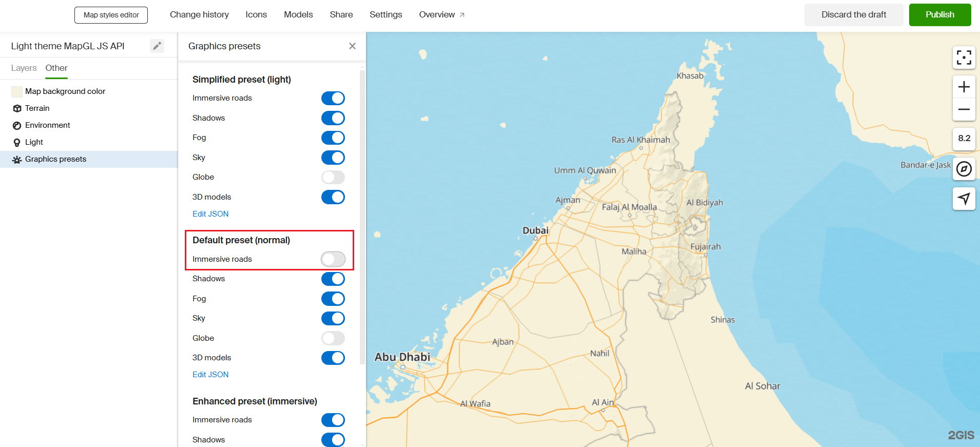Click the green Publish button
980x447 pixels.
click(939, 15)
